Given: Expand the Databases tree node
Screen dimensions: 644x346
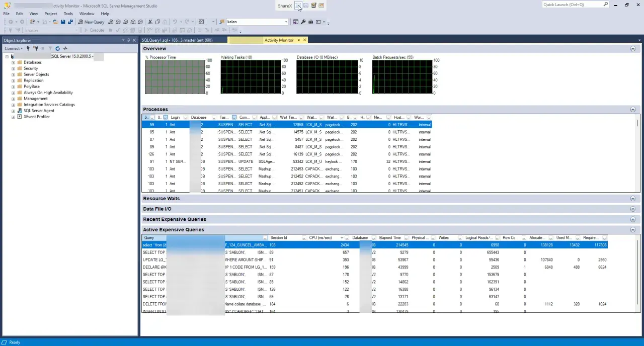Looking at the screenshot, I should [x=13, y=62].
